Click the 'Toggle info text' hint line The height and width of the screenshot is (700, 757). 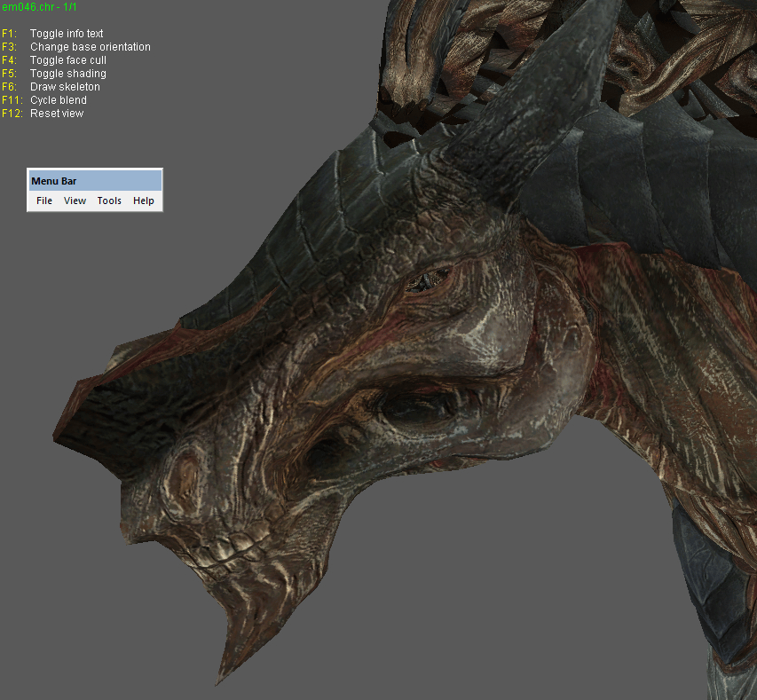[x=67, y=34]
